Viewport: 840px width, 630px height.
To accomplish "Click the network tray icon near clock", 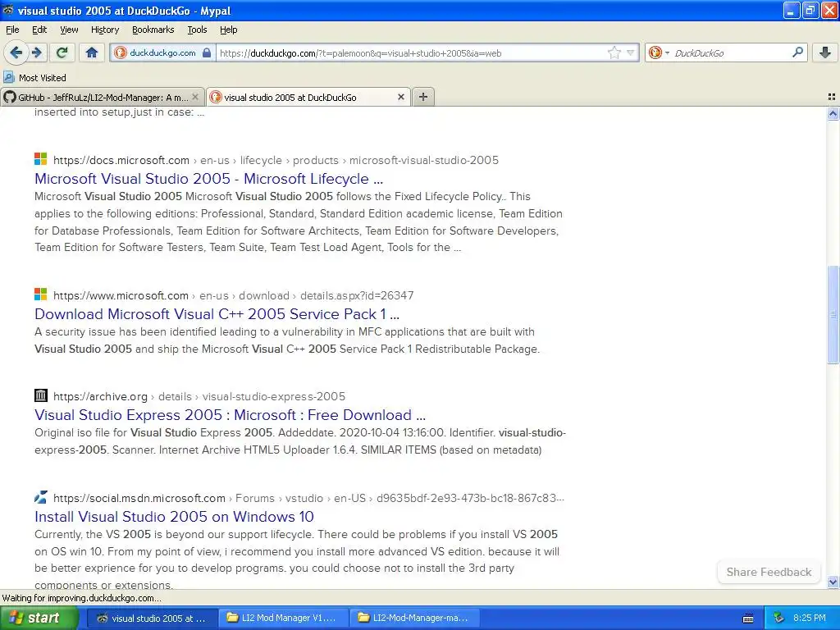I will pyautogui.click(x=778, y=618).
